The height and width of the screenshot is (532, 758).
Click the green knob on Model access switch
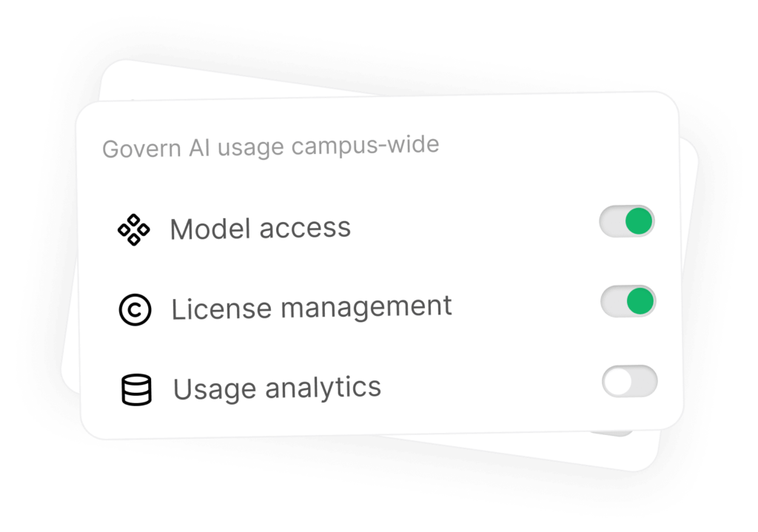pos(639,221)
